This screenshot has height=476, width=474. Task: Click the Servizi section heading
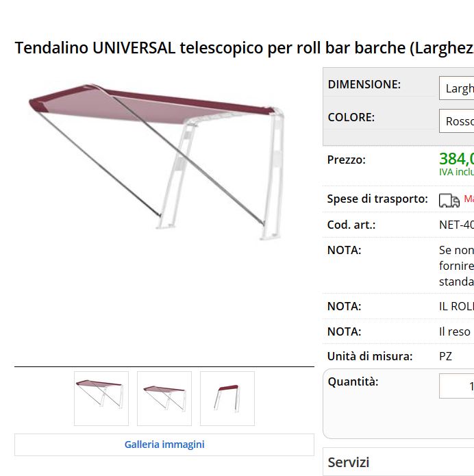pos(348,462)
